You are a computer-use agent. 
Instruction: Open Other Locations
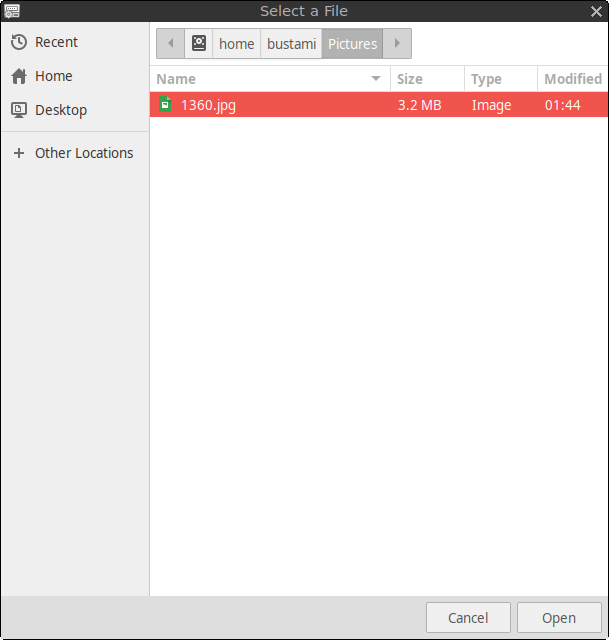75,153
